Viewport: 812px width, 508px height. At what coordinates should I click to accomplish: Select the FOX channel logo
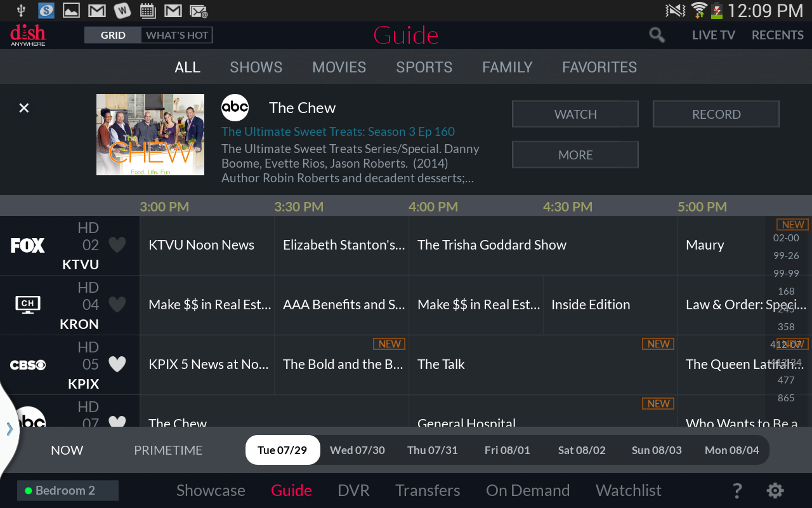28,245
